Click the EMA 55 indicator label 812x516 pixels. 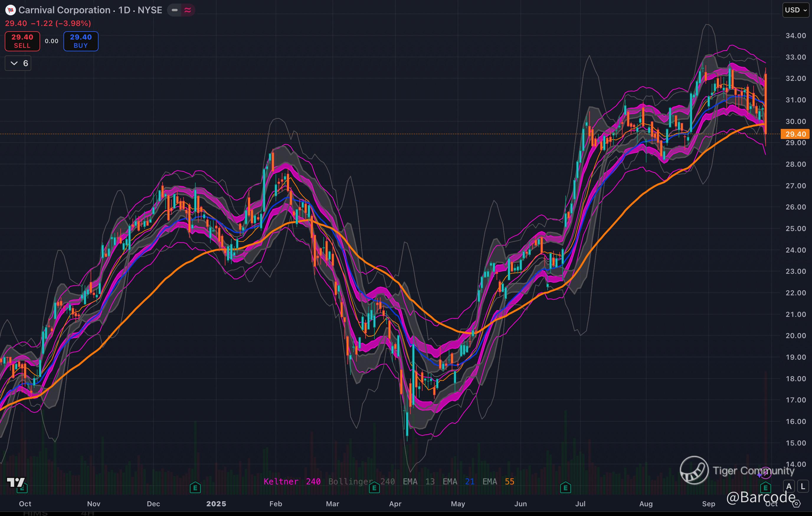(x=498, y=481)
